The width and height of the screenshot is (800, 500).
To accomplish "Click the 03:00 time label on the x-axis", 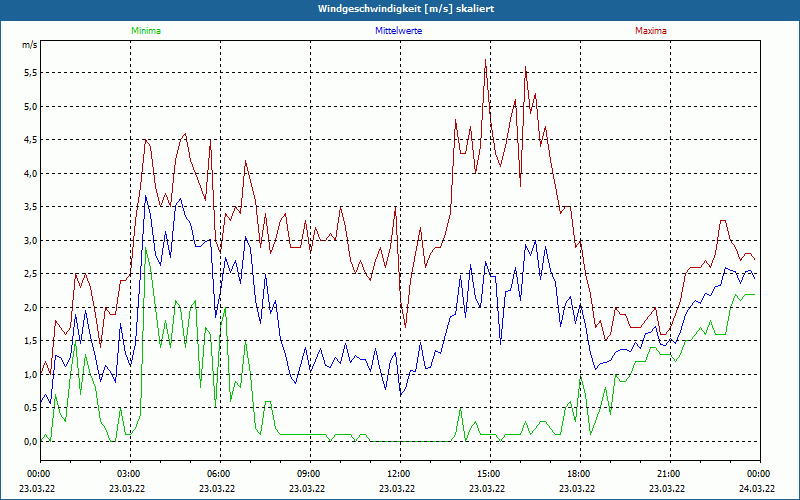I will click(130, 474).
